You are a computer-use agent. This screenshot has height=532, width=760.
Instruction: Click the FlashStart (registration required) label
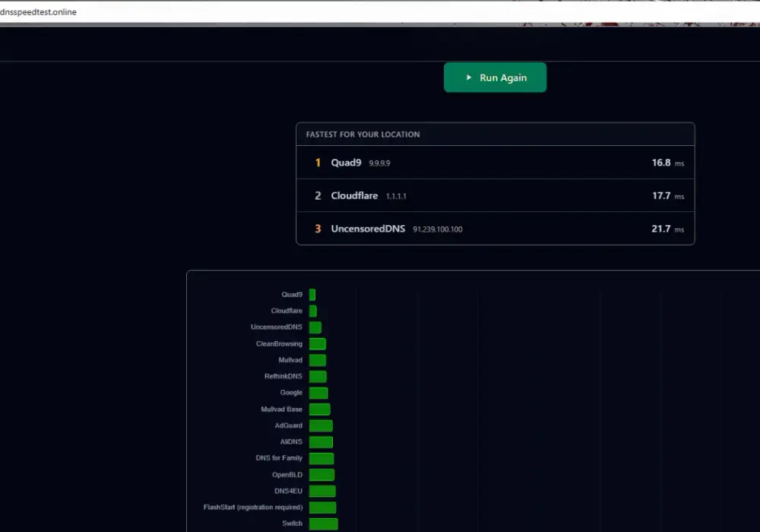pyautogui.click(x=253, y=507)
